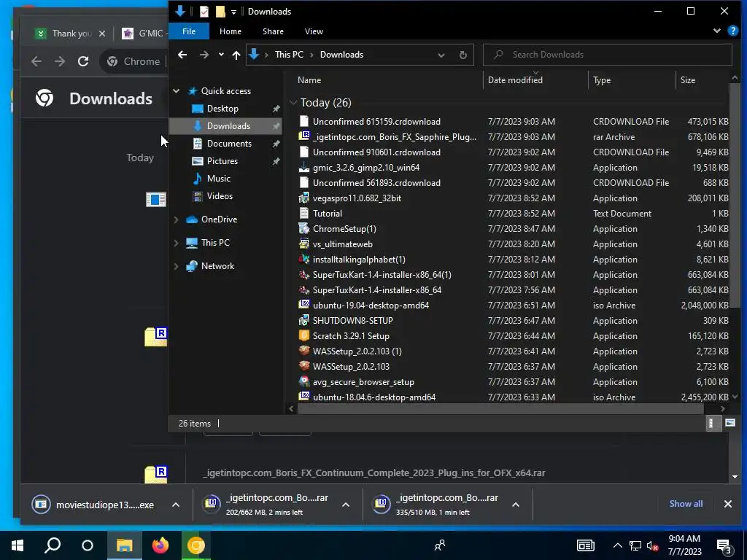Click the installtalkingalphabet(1) icon
This screenshot has height=560, width=747.
point(304,260)
